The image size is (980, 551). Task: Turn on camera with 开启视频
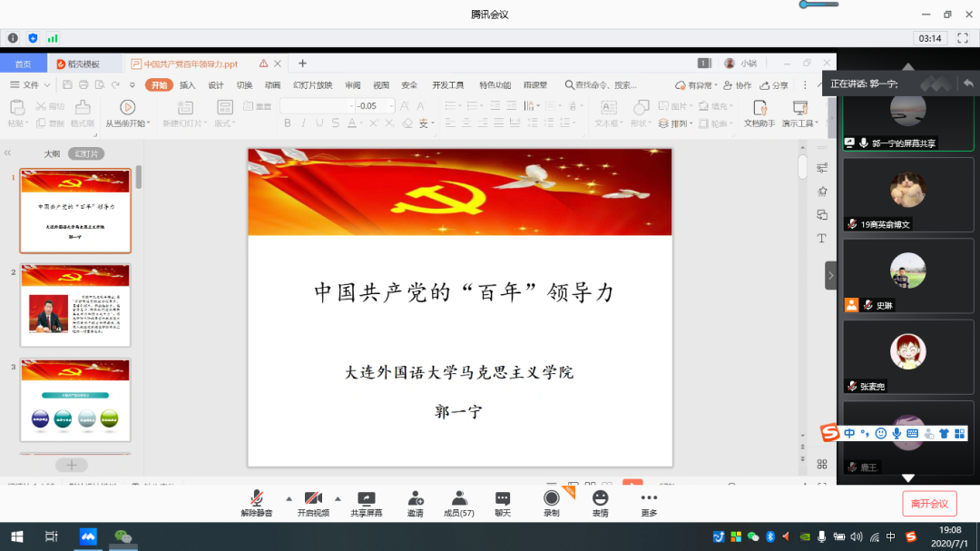click(x=312, y=501)
